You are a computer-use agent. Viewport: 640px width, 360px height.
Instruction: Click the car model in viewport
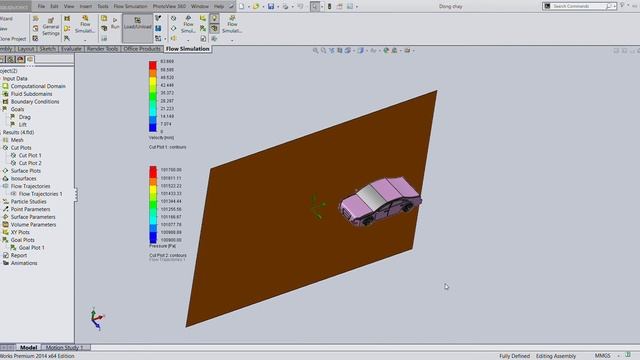point(380,201)
